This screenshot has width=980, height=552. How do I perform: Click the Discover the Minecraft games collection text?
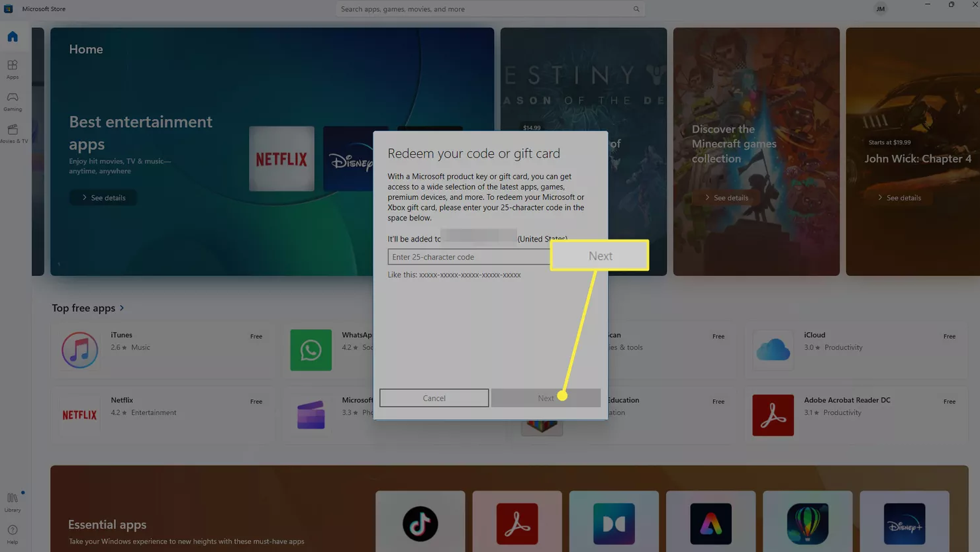pos(734,144)
